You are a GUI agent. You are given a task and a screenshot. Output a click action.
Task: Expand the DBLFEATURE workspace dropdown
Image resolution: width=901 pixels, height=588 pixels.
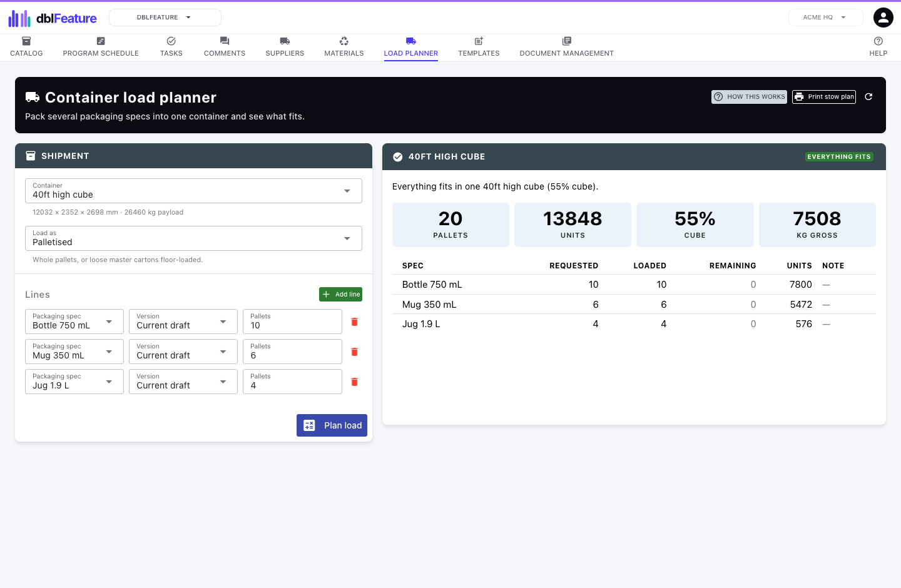point(165,18)
